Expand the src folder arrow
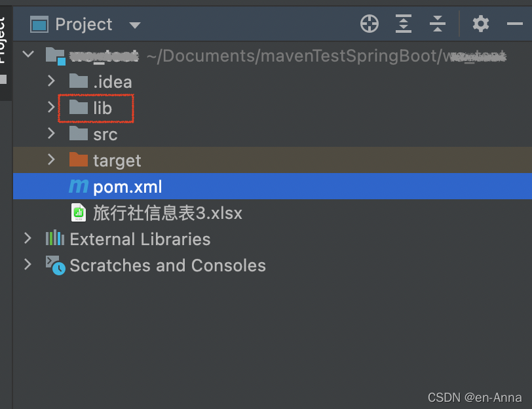The width and height of the screenshot is (532, 409). click(51, 134)
